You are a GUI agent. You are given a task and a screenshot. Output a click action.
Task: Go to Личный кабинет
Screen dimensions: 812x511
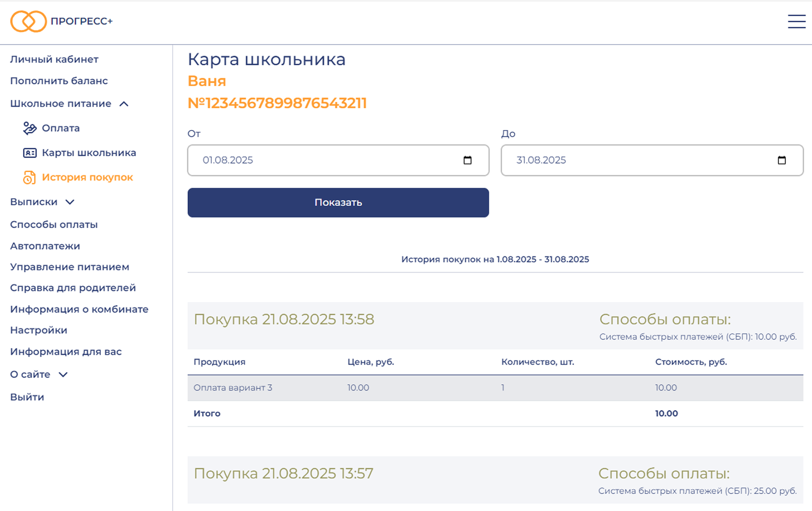54,59
